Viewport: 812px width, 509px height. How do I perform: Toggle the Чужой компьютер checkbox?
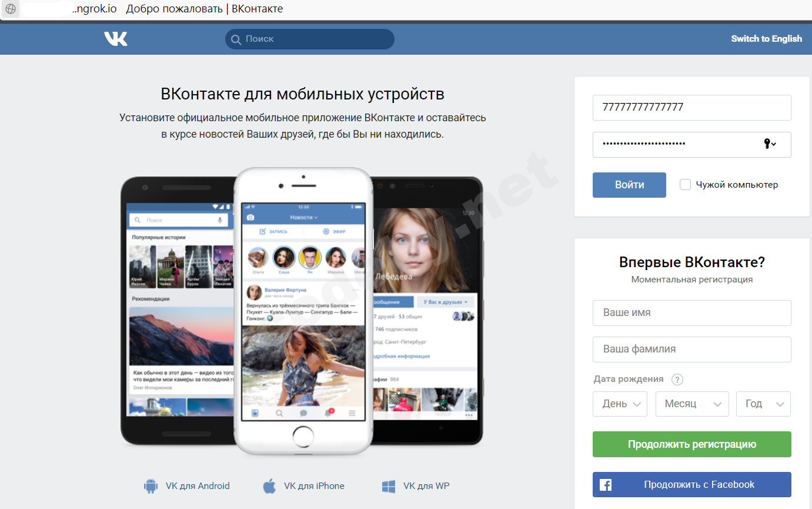(x=685, y=185)
